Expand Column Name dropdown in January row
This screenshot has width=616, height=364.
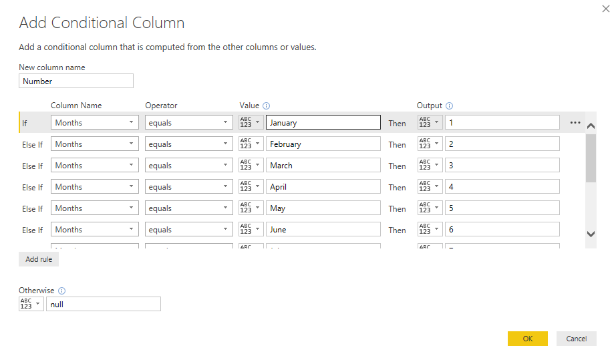coord(95,122)
